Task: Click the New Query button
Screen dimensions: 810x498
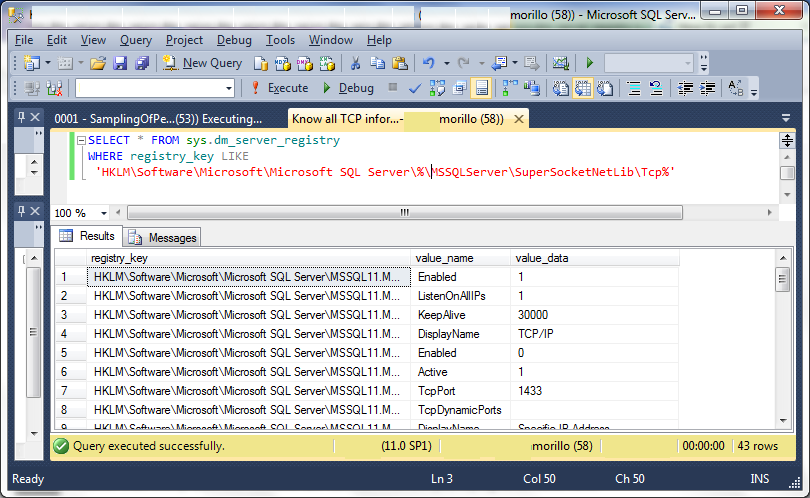Action: point(202,63)
